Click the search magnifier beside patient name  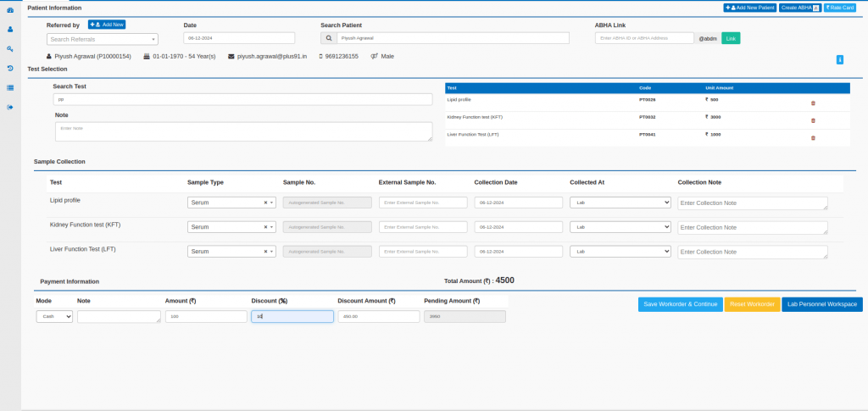[x=329, y=38]
